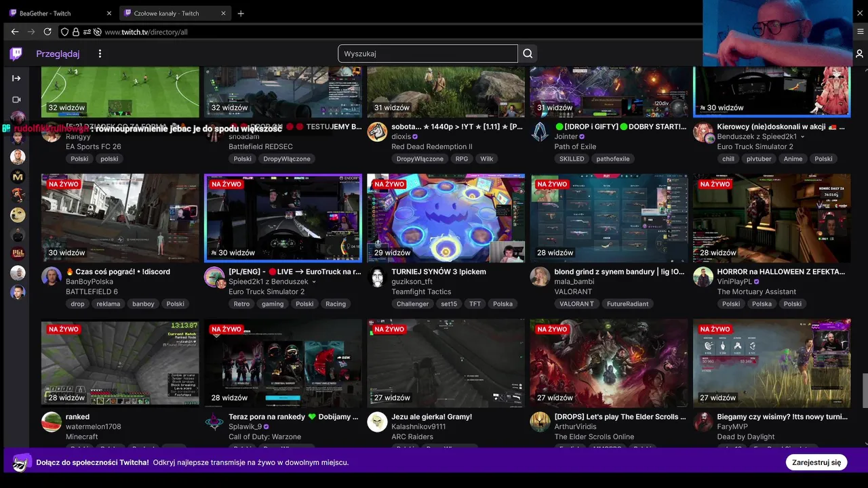Expand guest list next to Benduszek z Spieed2k1
The image size is (868, 488).
pyautogui.click(x=803, y=137)
